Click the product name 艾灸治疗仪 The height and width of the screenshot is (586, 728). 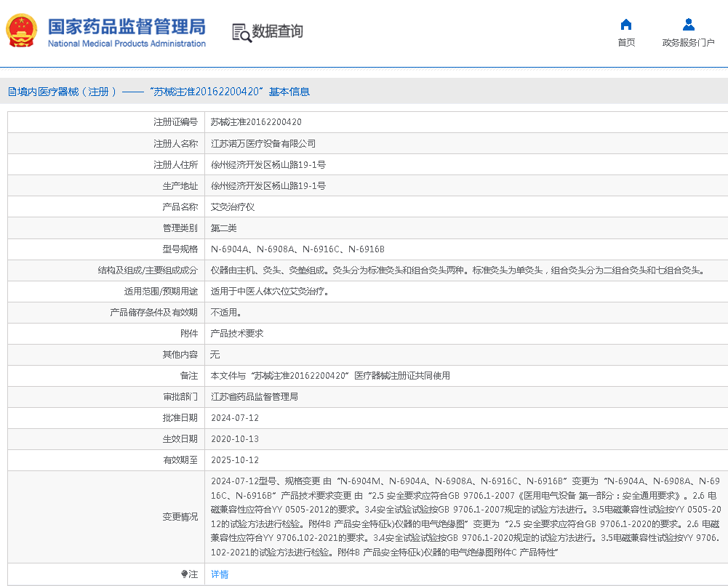pyautogui.click(x=232, y=207)
